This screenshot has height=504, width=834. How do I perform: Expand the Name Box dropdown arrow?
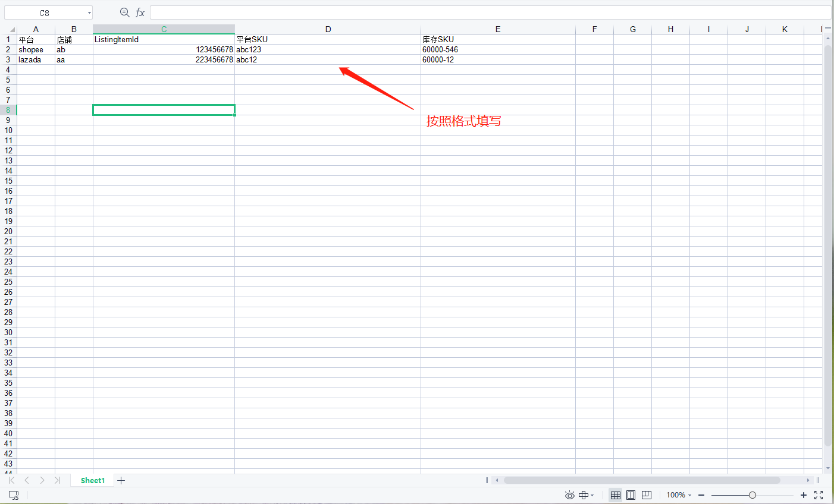(89, 12)
